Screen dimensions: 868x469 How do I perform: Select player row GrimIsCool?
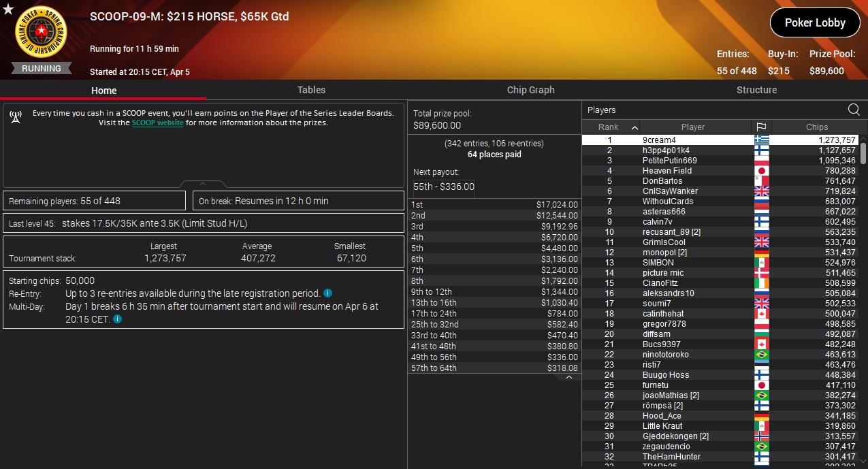[720, 242]
